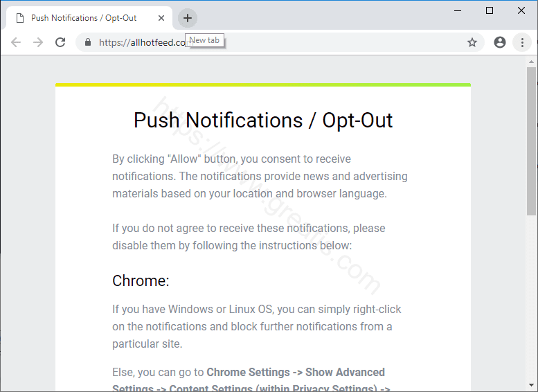Go back to the previous page
Image resolution: width=538 pixels, height=392 pixels.
click(16, 42)
